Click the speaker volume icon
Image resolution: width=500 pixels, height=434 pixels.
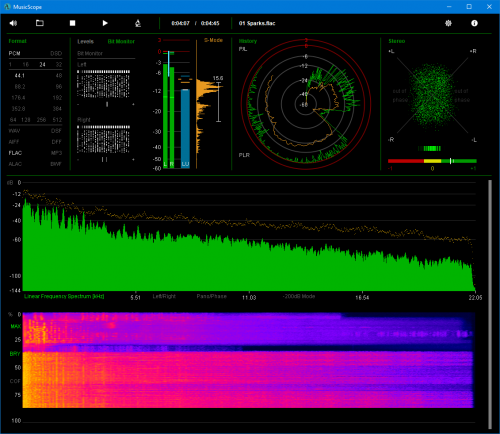coord(13,23)
